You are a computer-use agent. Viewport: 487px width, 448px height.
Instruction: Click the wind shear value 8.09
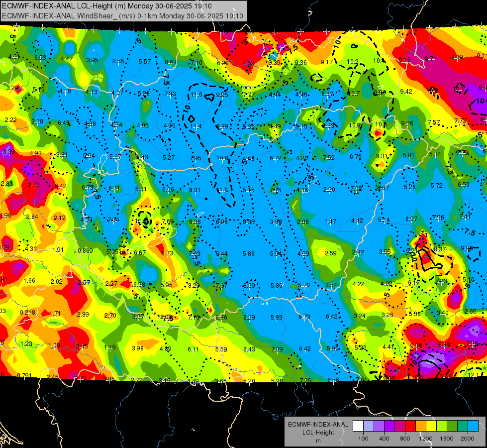(457, 57)
